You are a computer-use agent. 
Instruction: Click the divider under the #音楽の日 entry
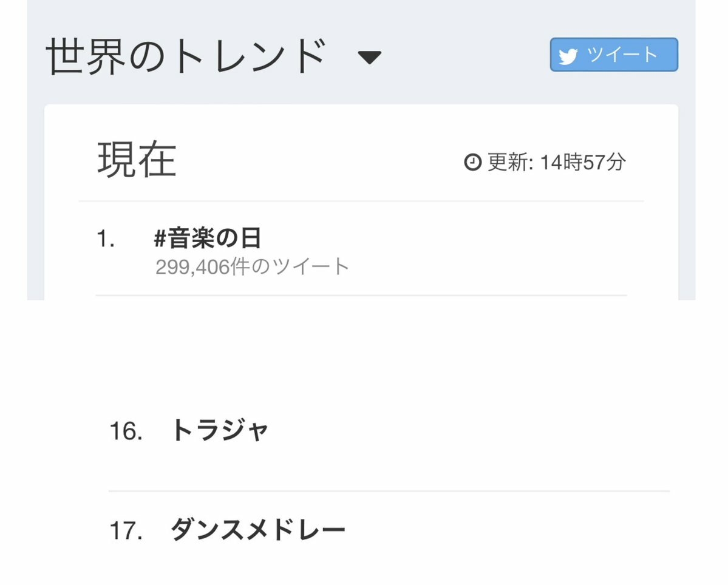361,295
